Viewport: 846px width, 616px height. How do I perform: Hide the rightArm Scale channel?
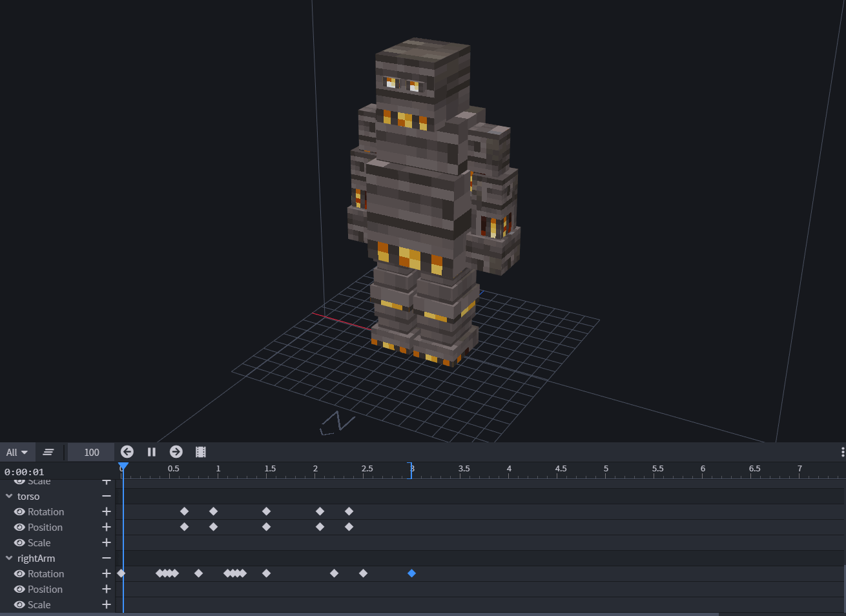19,605
